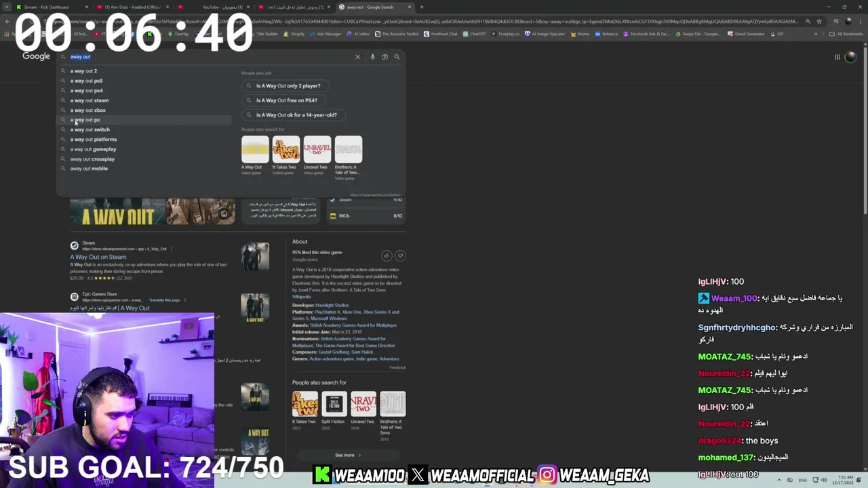Click the magnifier search button

(397, 57)
